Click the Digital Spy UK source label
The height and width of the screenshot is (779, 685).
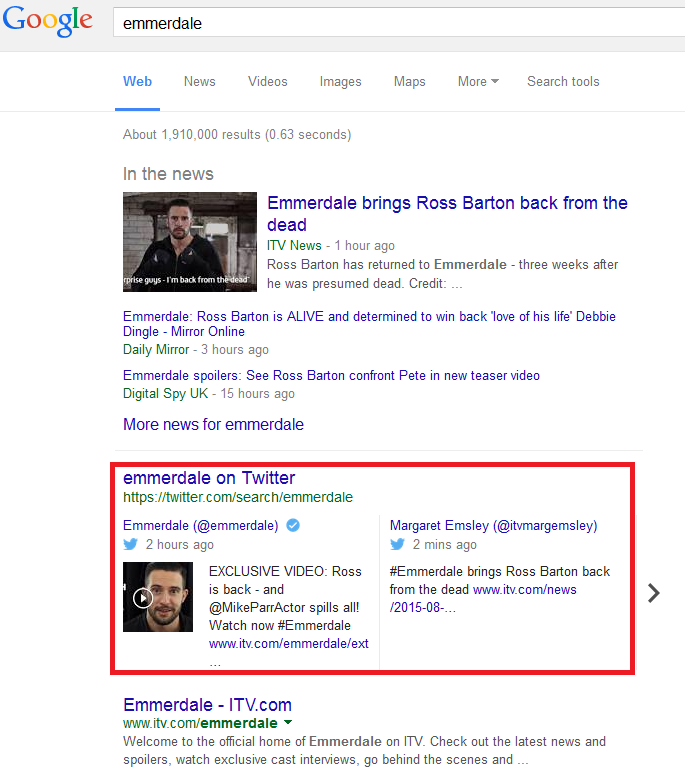165,394
